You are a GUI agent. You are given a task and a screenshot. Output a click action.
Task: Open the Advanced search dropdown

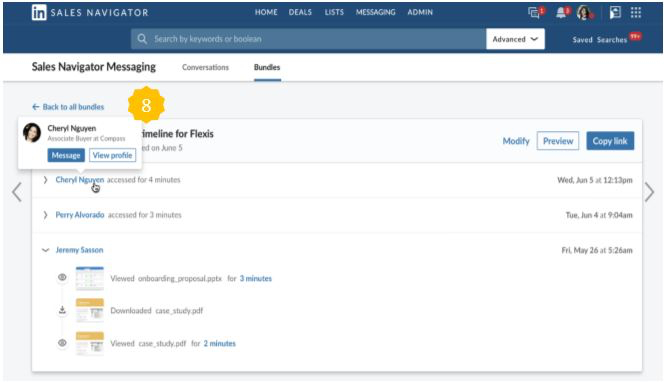click(x=515, y=39)
